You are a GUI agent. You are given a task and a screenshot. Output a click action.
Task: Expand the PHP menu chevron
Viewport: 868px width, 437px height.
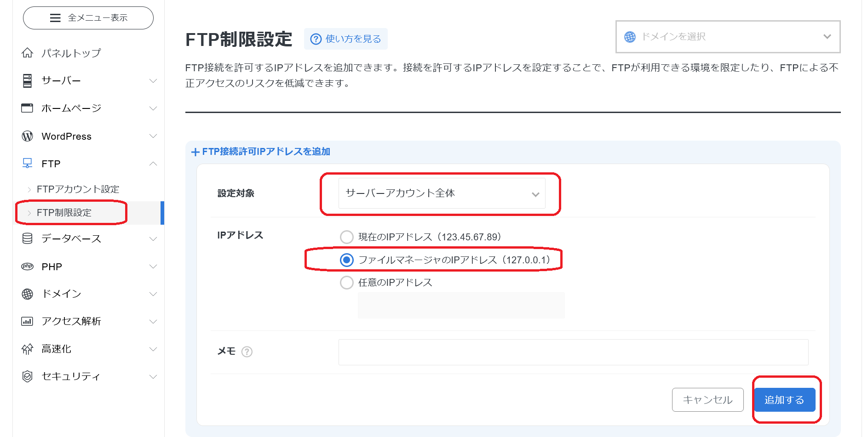153,267
